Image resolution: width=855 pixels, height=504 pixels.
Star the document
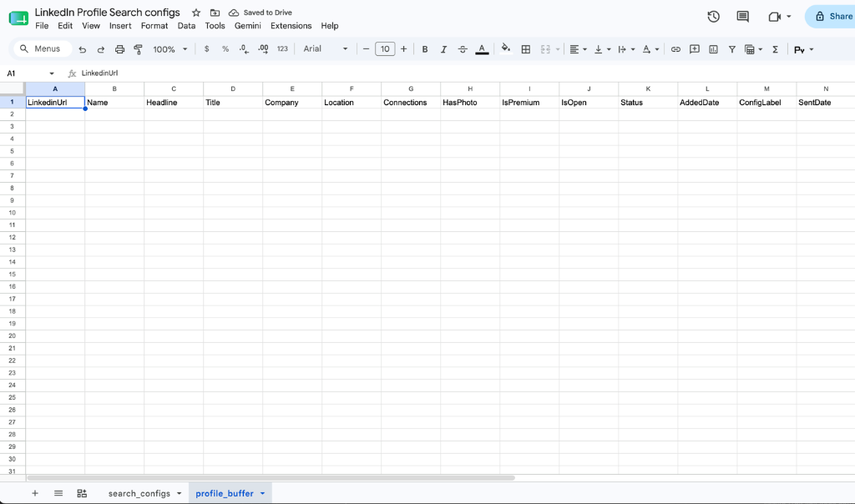(196, 13)
